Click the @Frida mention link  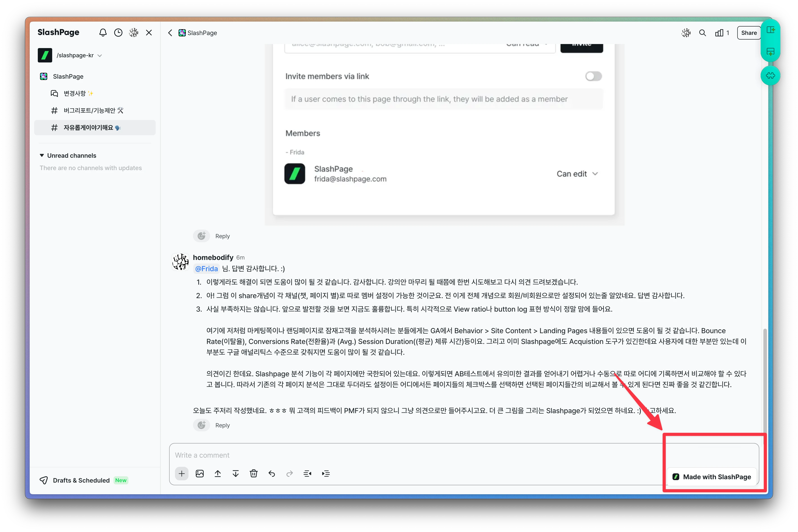pos(206,268)
